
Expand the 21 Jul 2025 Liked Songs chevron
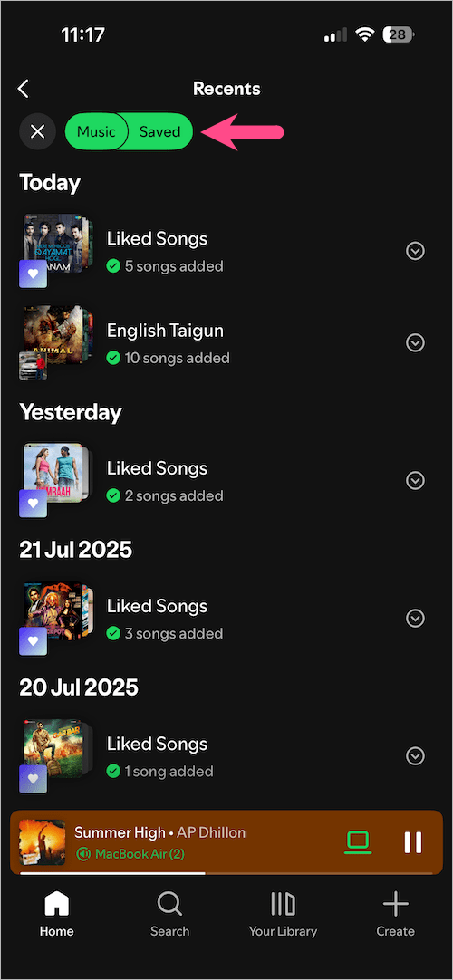pos(416,619)
